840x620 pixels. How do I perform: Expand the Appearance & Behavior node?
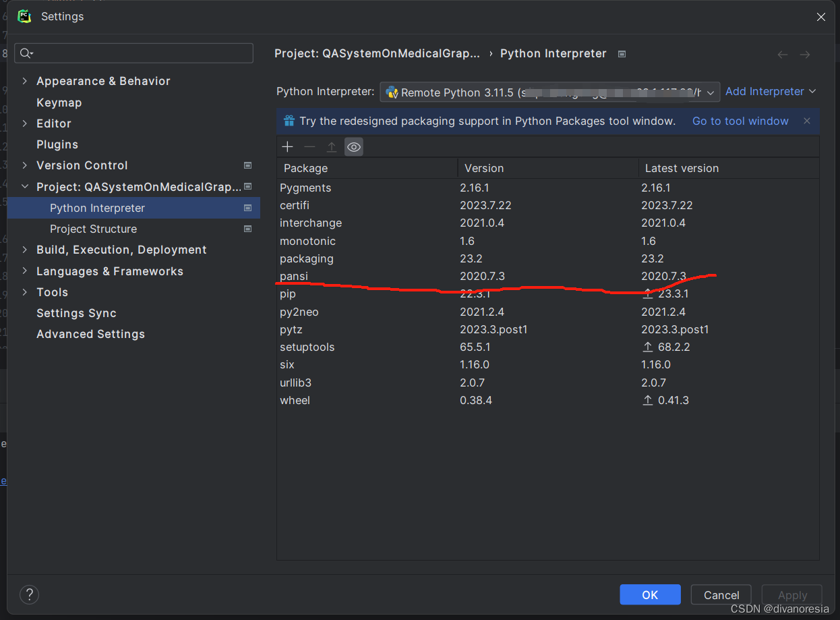tap(25, 81)
